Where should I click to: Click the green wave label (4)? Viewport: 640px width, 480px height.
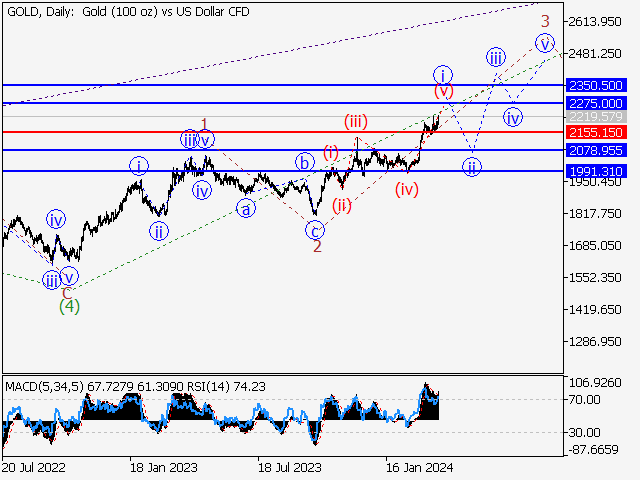tap(69, 306)
